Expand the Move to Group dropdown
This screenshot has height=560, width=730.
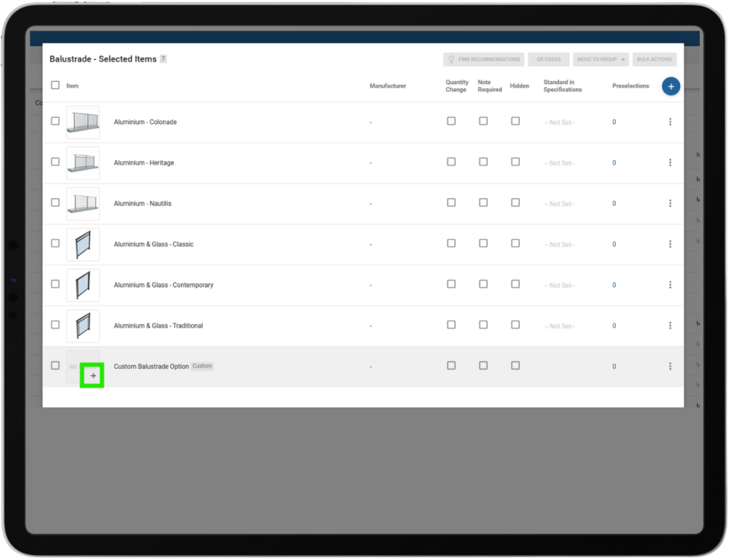tap(601, 59)
